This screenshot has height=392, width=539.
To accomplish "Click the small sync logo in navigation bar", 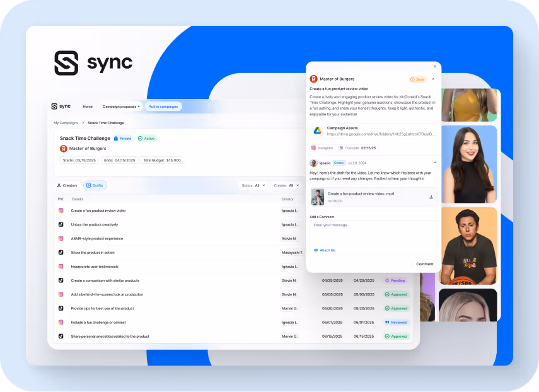I will [x=61, y=106].
